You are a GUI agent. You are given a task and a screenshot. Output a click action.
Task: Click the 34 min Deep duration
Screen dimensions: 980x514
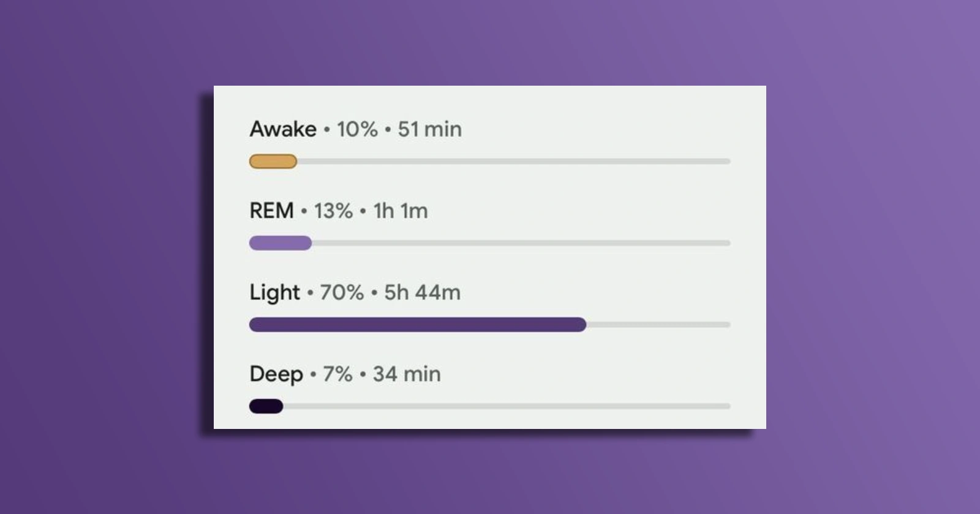click(407, 374)
